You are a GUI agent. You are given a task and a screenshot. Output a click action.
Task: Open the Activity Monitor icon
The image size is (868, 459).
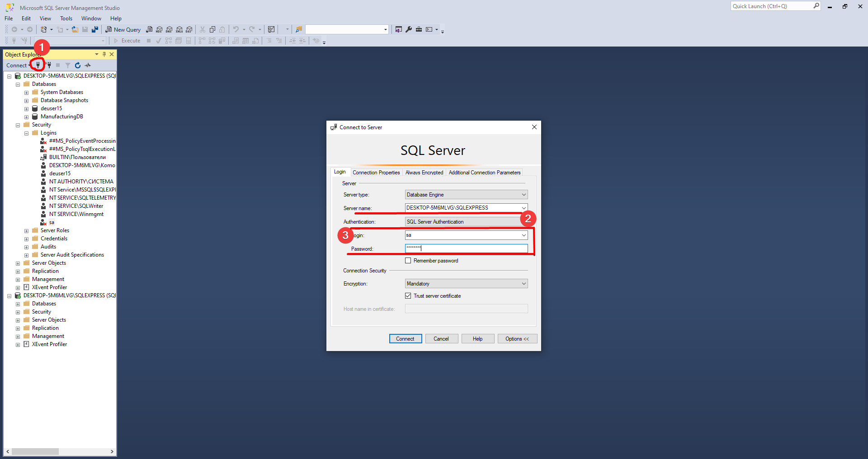click(x=88, y=65)
